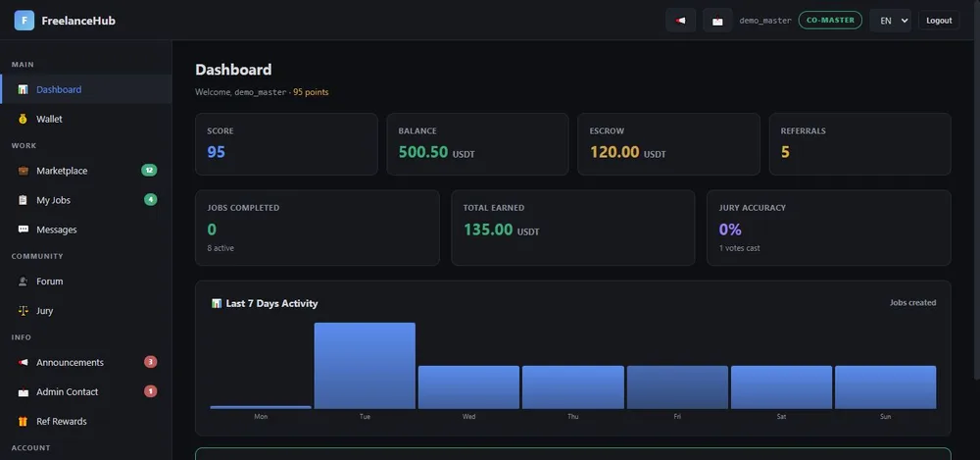Open announcements megaphone button in header
980x460 pixels.
(x=681, y=20)
